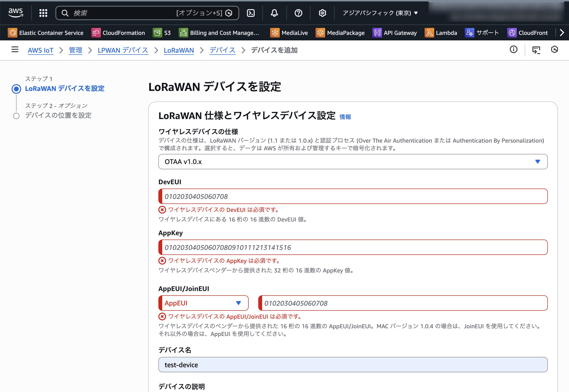Open the settings gear icon
Viewport: 569px width, 392px height.
pyautogui.click(x=322, y=13)
